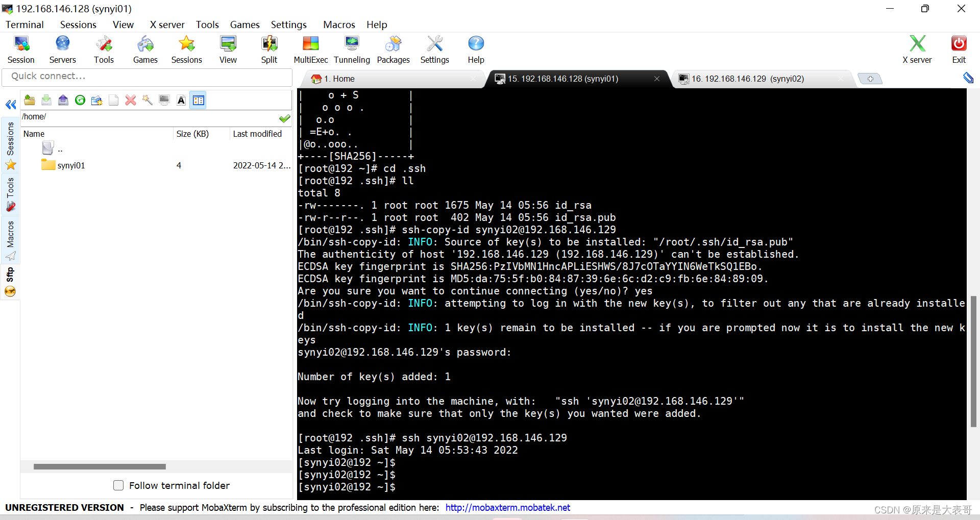Create a new folder in SFTP browser
The height and width of the screenshot is (520, 980).
(x=97, y=100)
